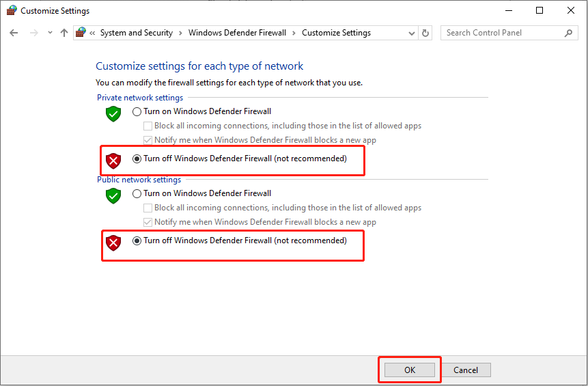
Task: Minimize the Customize Settings window
Action: coord(509,10)
